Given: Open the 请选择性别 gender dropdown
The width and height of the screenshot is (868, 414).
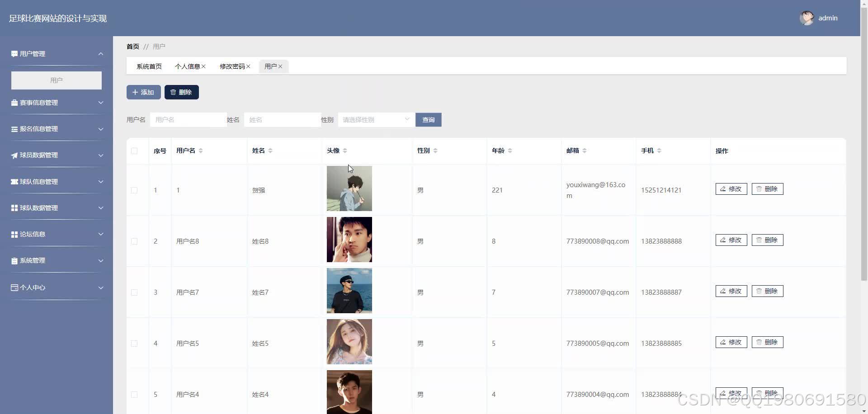Looking at the screenshot, I should (376, 120).
